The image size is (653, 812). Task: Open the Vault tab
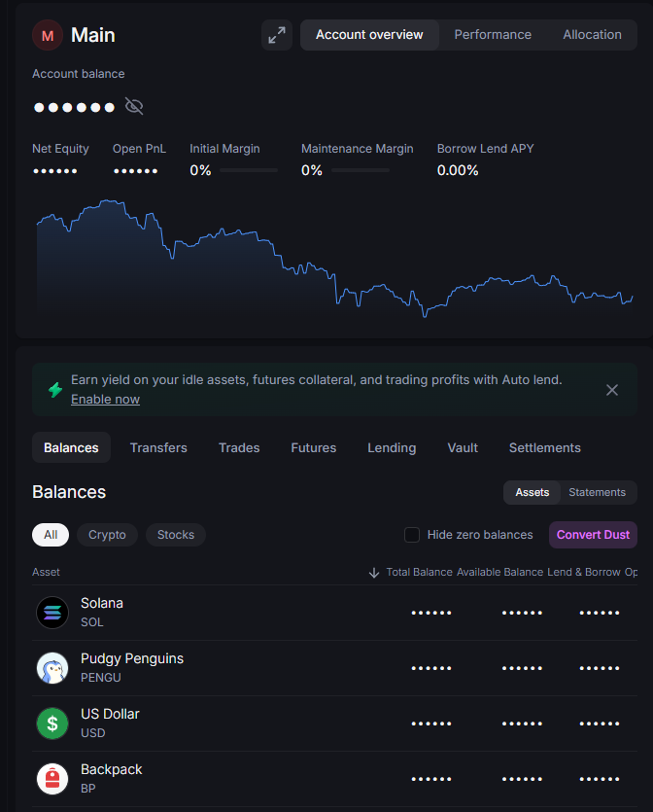(x=463, y=447)
